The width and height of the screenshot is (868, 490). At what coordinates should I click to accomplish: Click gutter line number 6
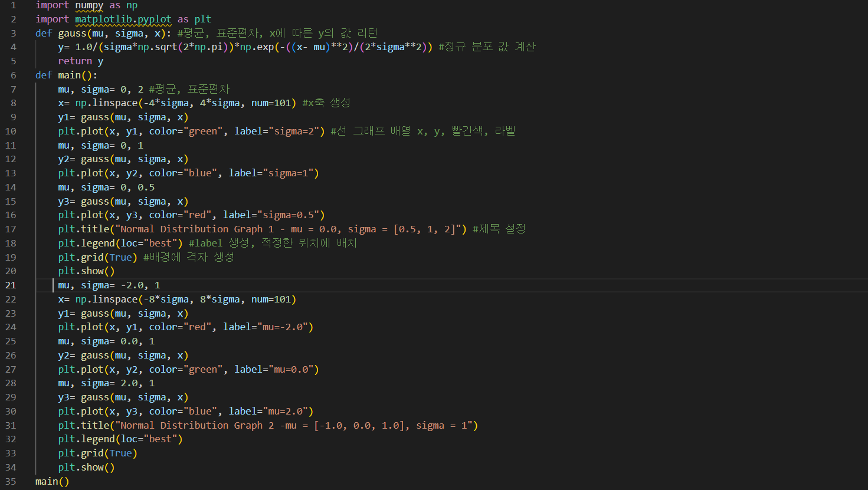(x=14, y=75)
